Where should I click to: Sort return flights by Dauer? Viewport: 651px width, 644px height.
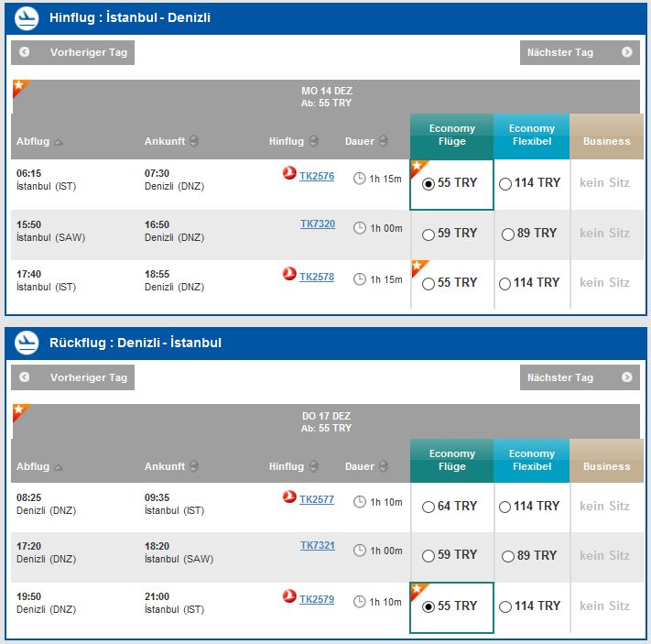tap(366, 466)
